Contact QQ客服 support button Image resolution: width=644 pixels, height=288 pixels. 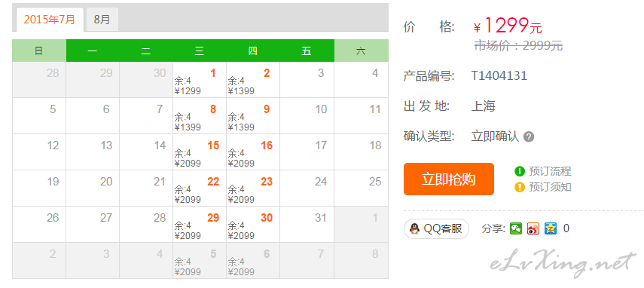coord(436,228)
